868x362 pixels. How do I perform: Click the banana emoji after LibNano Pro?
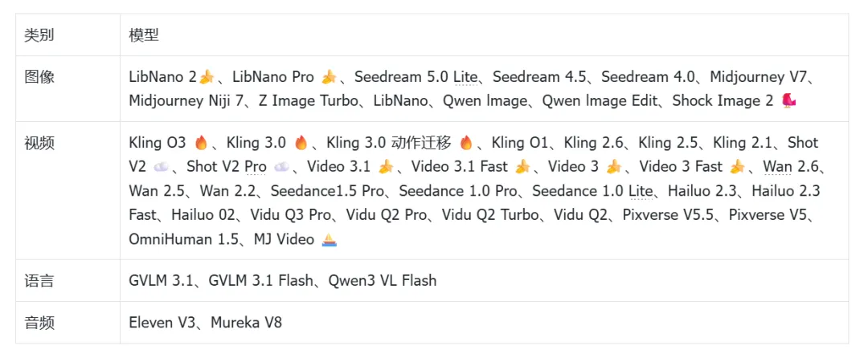tap(329, 77)
